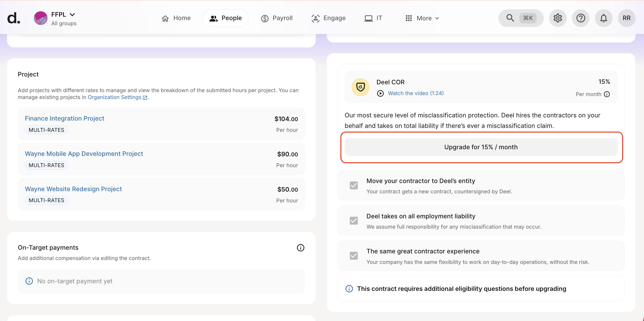Open the RR user avatar menu
The width and height of the screenshot is (644, 321).
click(627, 18)
